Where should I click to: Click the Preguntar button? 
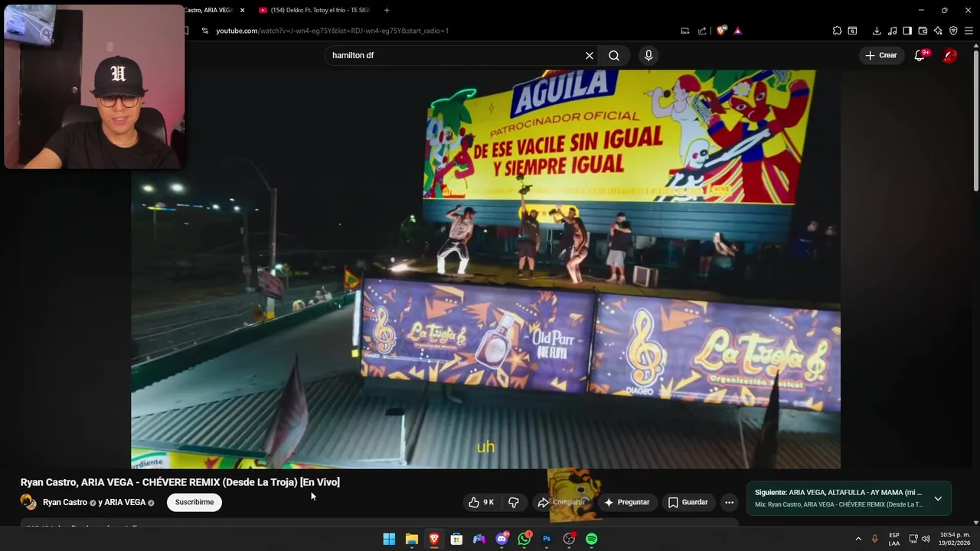click(x=627, y=503)
